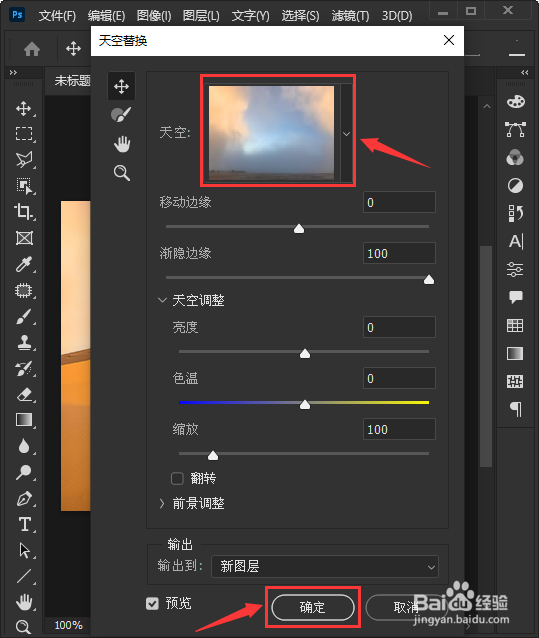Open the 图层(L) menu
Viewport: 539px width, 638px height.
coord(201,15)
